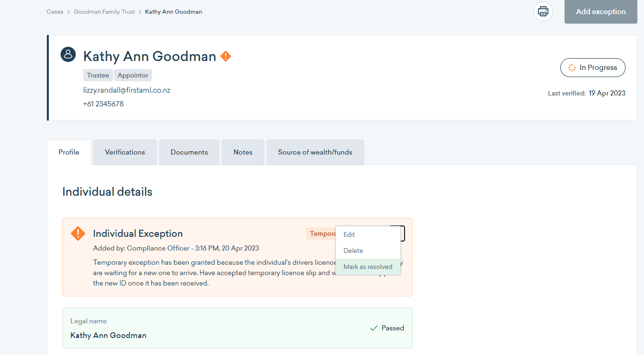Click the Kathy Ann Goodman page heading
The height and width of the screenshot is (355, 644).
[150, 56]
